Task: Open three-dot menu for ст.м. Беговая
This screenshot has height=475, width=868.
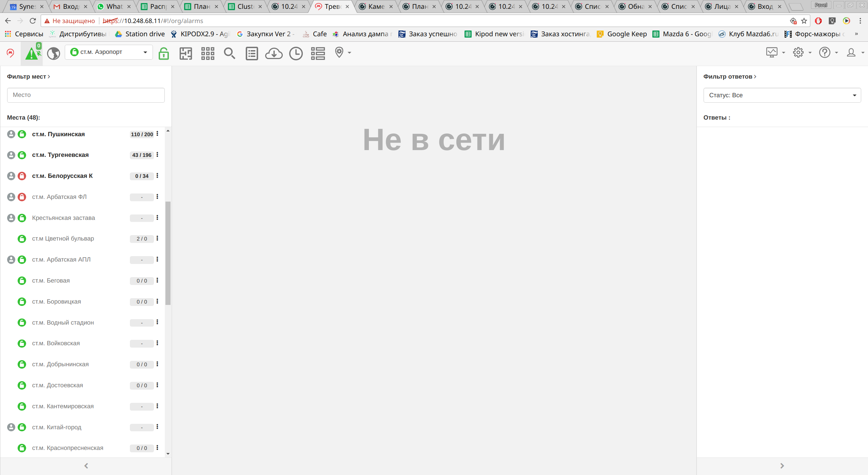Action: [x=157, y=281]
